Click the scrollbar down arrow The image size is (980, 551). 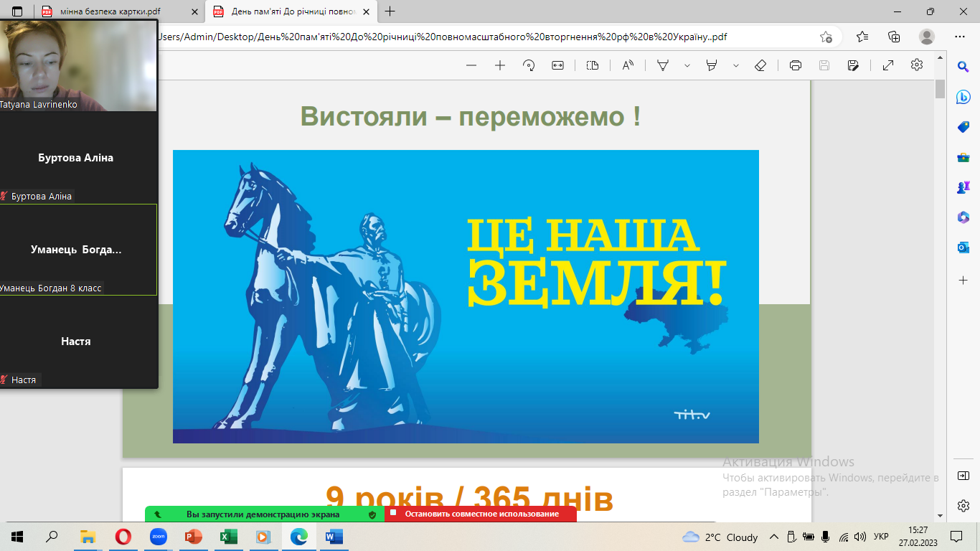[x=940, y=515]
